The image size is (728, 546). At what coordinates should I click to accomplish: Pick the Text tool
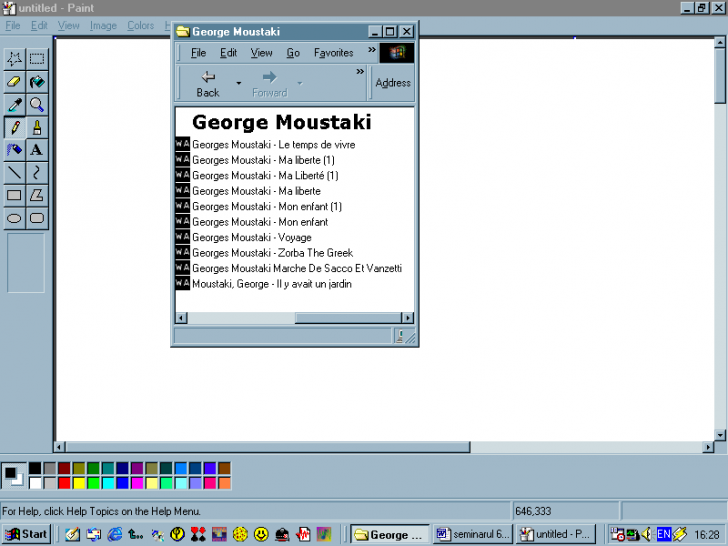coord(37,150)
